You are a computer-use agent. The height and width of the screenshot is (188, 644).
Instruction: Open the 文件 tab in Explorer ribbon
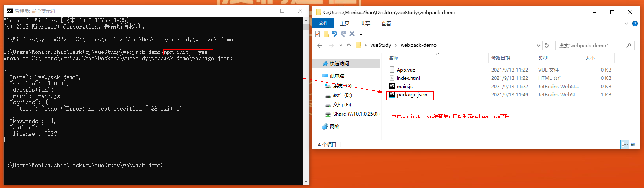click(323, 23)
